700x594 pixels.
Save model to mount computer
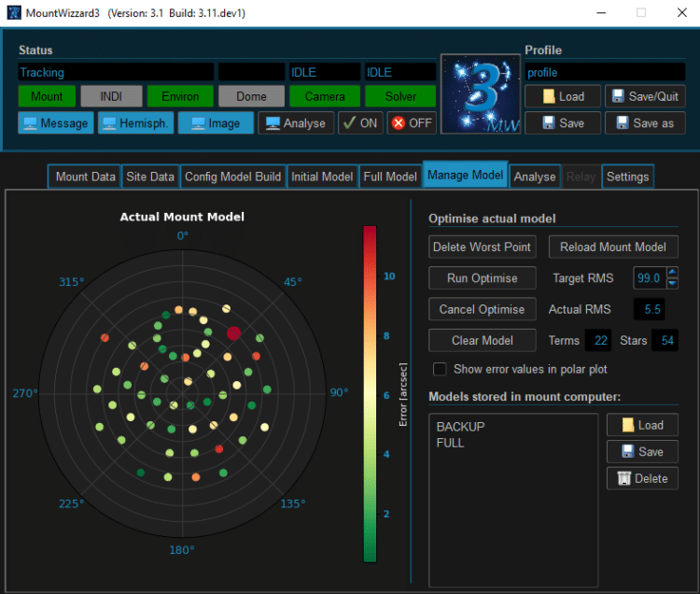pyautogui.click(x=642, y=451)
